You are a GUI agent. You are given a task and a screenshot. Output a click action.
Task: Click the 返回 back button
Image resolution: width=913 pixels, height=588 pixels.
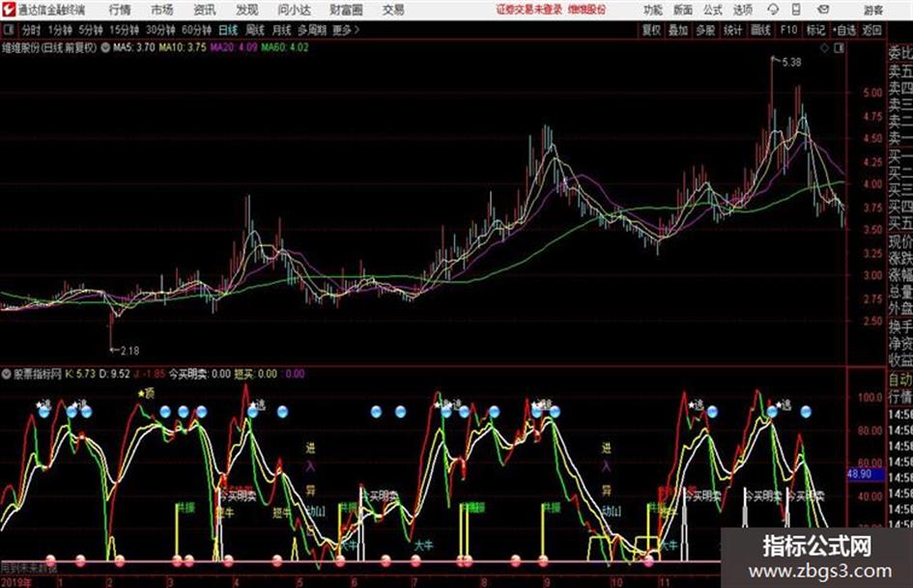(871, 30)
